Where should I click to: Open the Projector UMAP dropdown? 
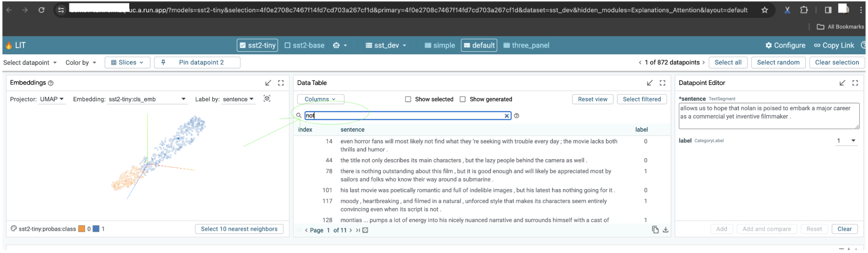(51, 99)
